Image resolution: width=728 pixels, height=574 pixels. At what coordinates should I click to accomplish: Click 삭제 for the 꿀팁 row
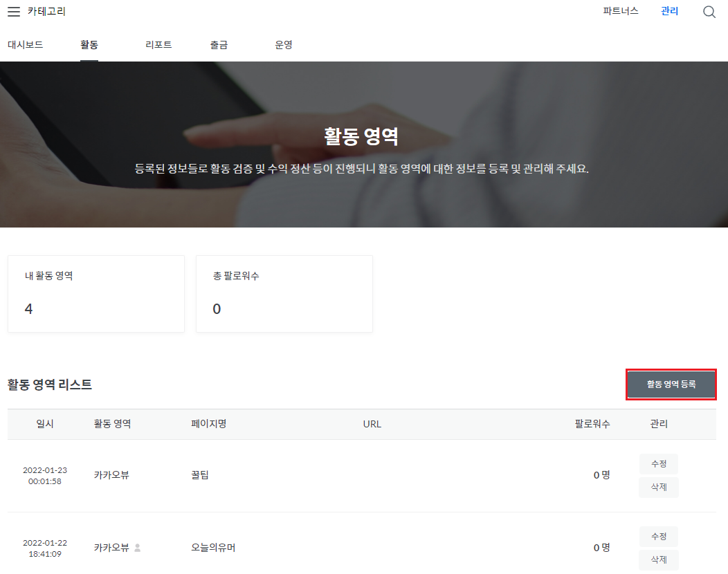click(659, 488)
